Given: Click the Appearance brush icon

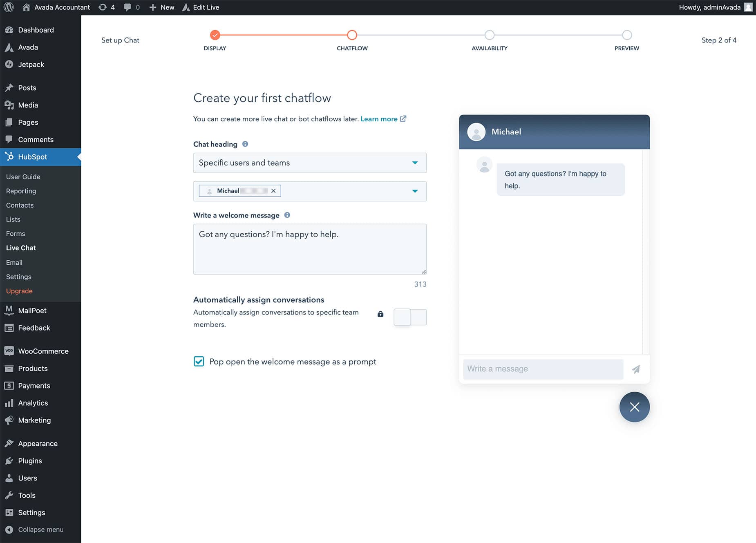Looking at the screenshot, I should [x=9, y=443].
